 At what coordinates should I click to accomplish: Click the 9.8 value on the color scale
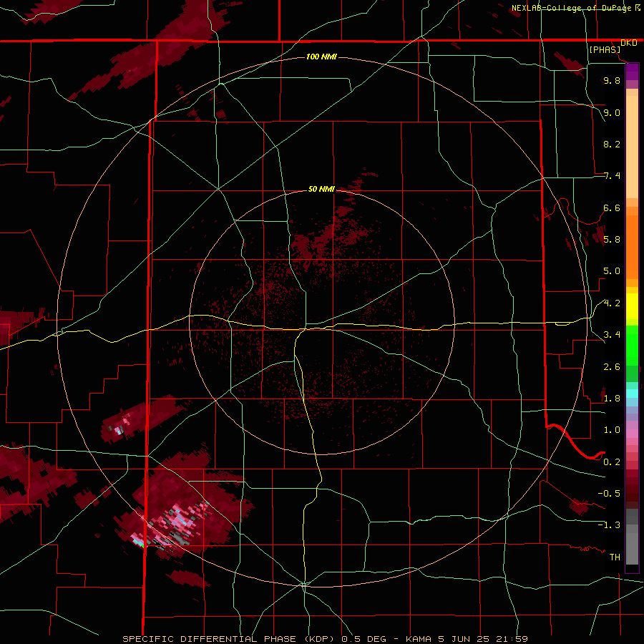point(612,80)
